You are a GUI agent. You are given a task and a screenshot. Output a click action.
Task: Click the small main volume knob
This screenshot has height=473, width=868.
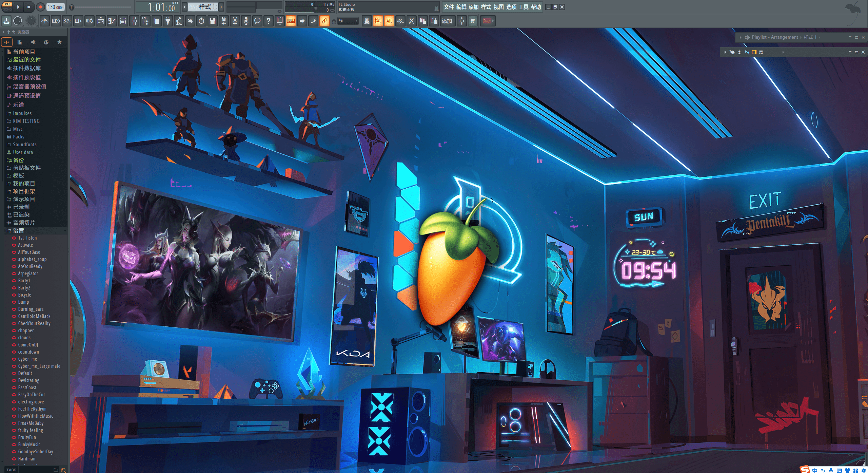(18, 21)
